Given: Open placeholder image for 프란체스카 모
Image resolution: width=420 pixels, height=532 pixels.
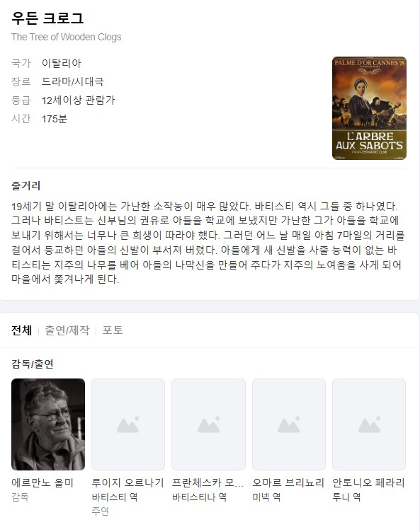Looking at the screenshot, I should click(x=208, y=424).
